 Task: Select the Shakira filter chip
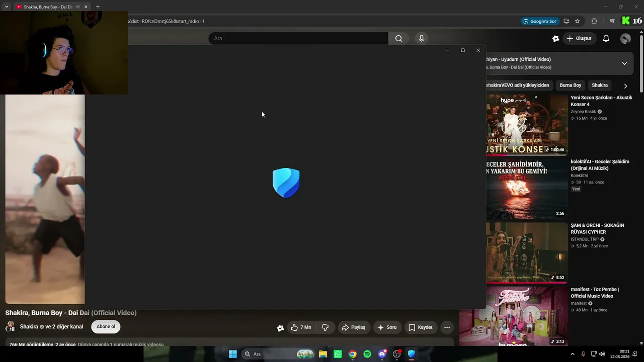[600, 85]
